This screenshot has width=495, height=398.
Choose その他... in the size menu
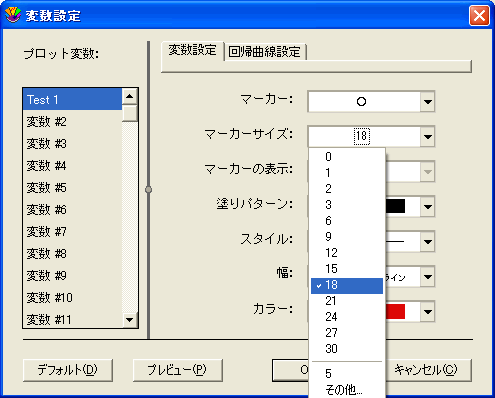(x=347, y=389)
